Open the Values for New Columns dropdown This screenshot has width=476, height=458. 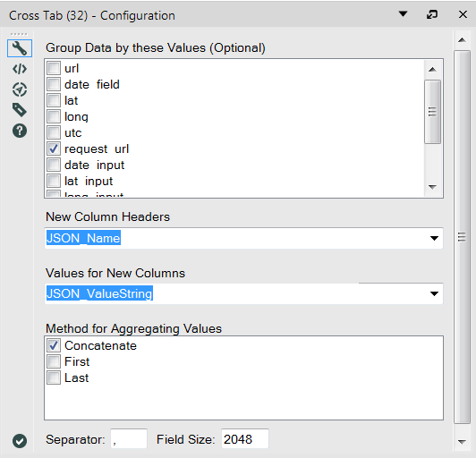coord(434,293)
